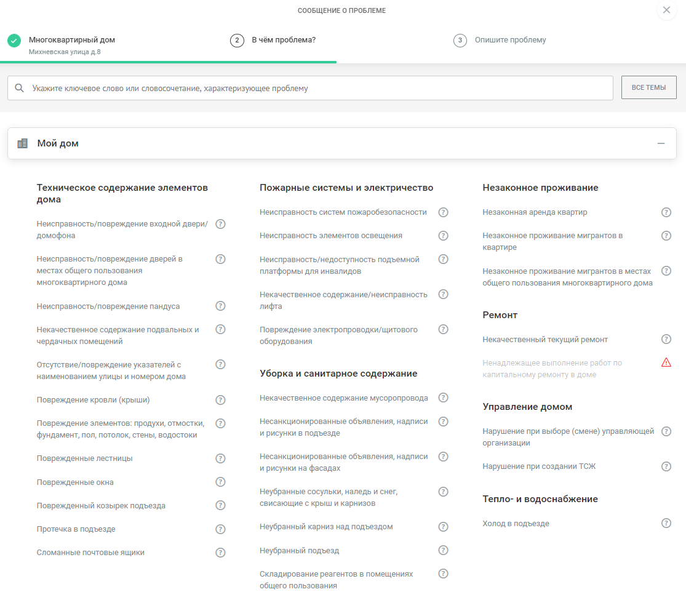
Task: Select Повреждение кровли (крыши) topic
Action: coord(94,400)
